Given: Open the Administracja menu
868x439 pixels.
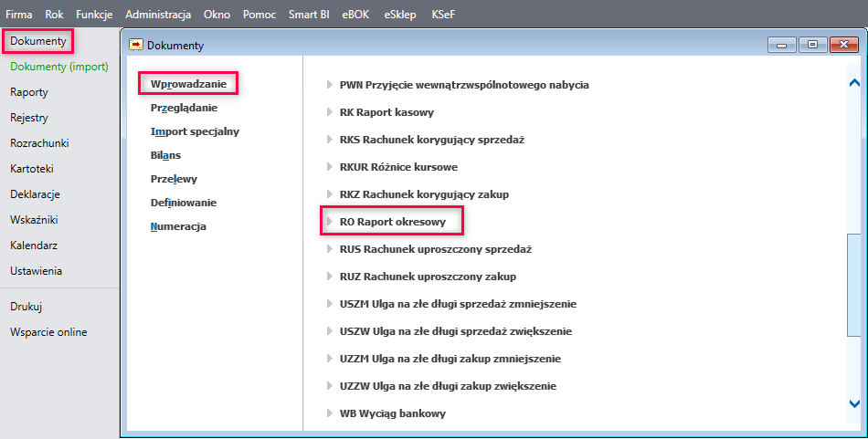Looking at the screenshot, I should (x=158, y=15).
